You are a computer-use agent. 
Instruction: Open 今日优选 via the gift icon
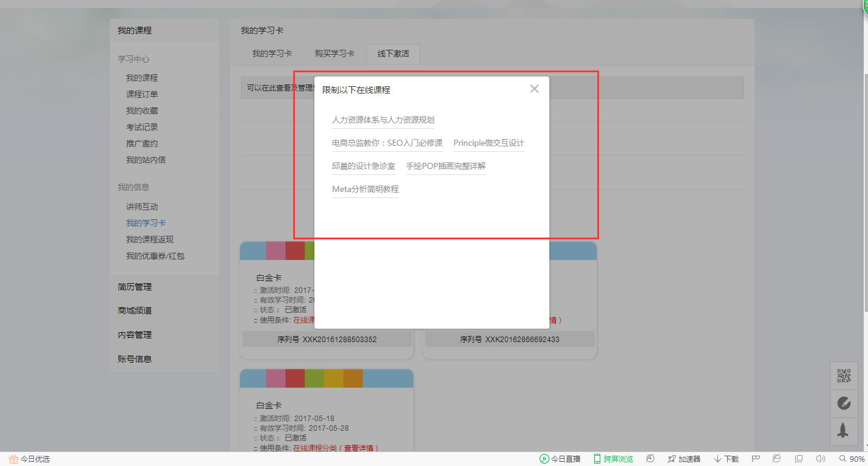[13, 459]
